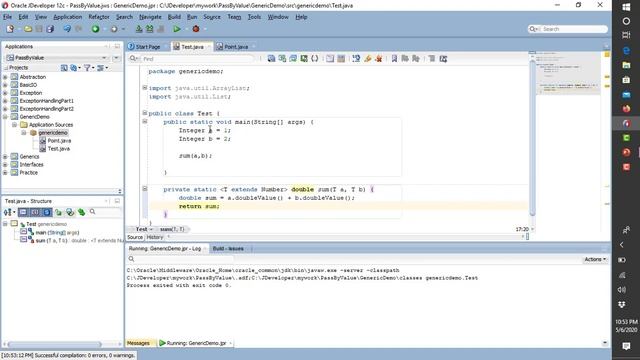Viewport: 640px width, 360px height.
Task: Click the navigator display icon beside Projects
Action: (64, 68)
